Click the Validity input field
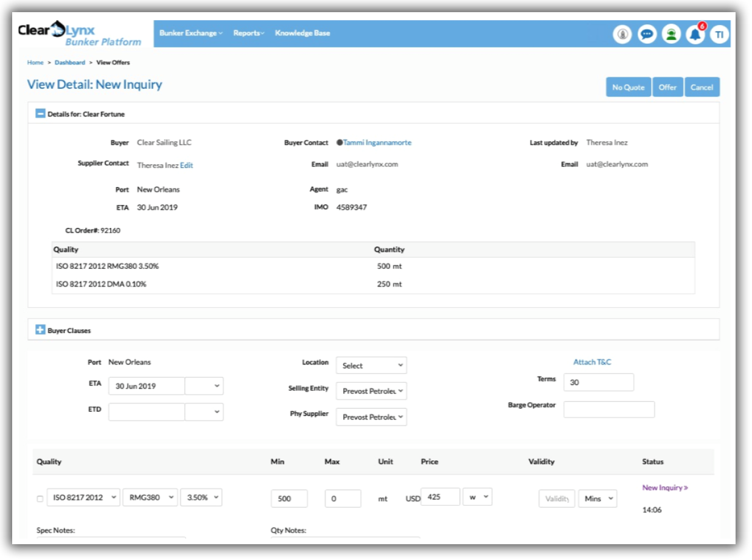 pos(557,499)
